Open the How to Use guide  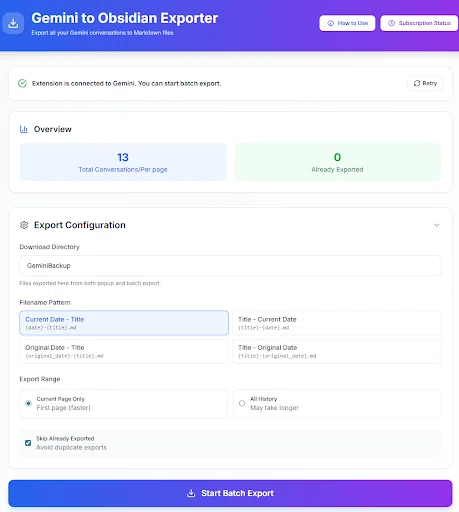(x=347, y=23)
